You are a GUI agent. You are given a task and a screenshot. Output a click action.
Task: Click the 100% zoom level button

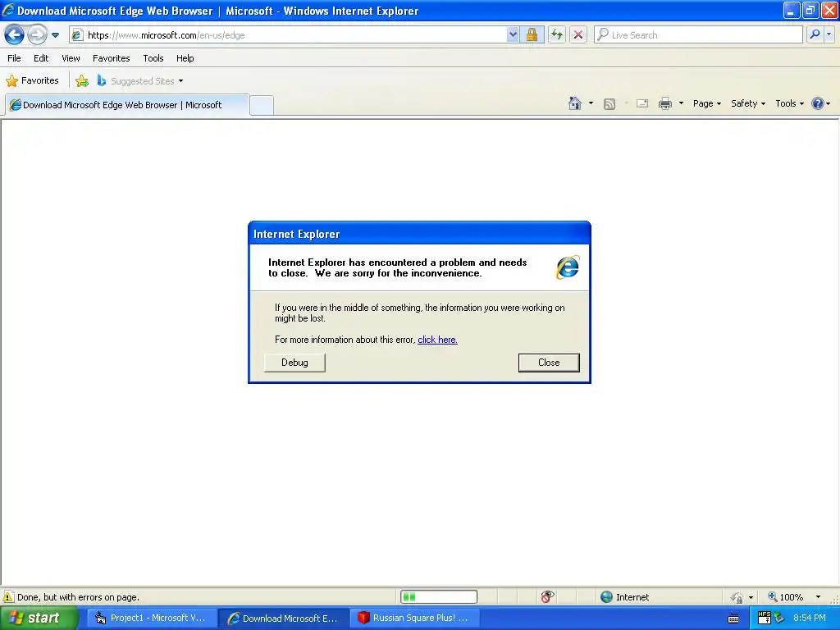(x=785, y=597)
